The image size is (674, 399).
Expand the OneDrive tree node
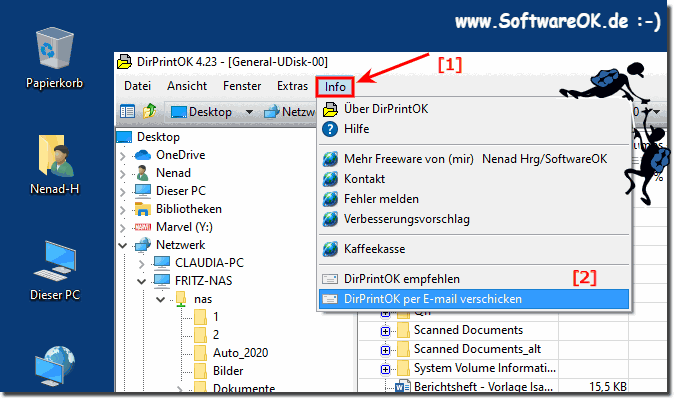click(123, 156)
